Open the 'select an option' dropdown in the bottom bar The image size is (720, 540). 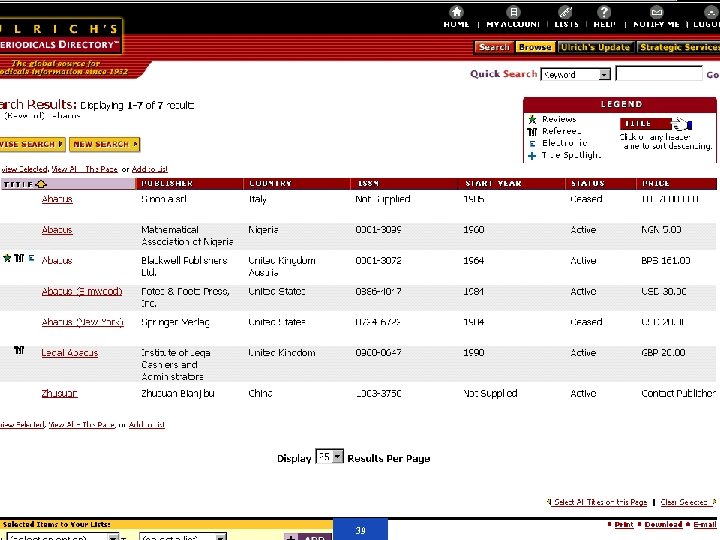point(63,536)
